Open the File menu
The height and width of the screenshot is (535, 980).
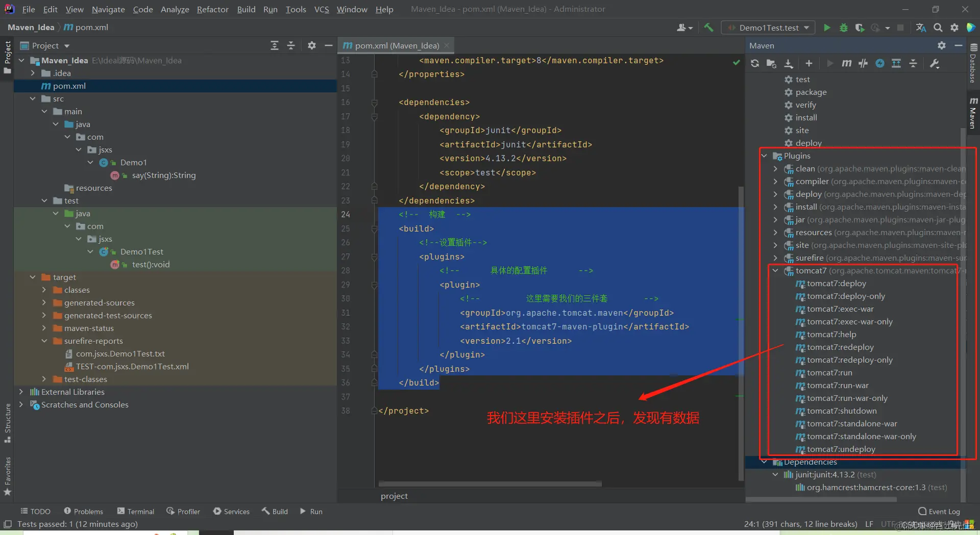click(x=29, y=9)
